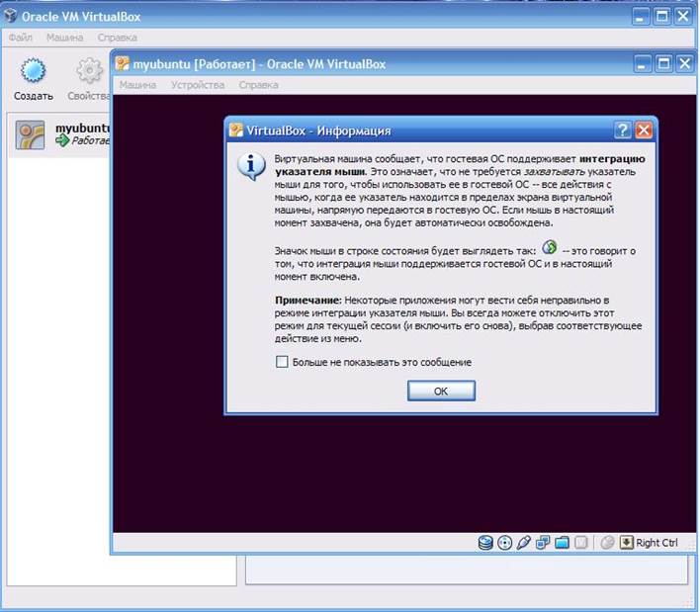Click the Создать new machine toolbar icon
Viewport: 700px width, 612px height.
pyautogui.click(x=33, y=79)
